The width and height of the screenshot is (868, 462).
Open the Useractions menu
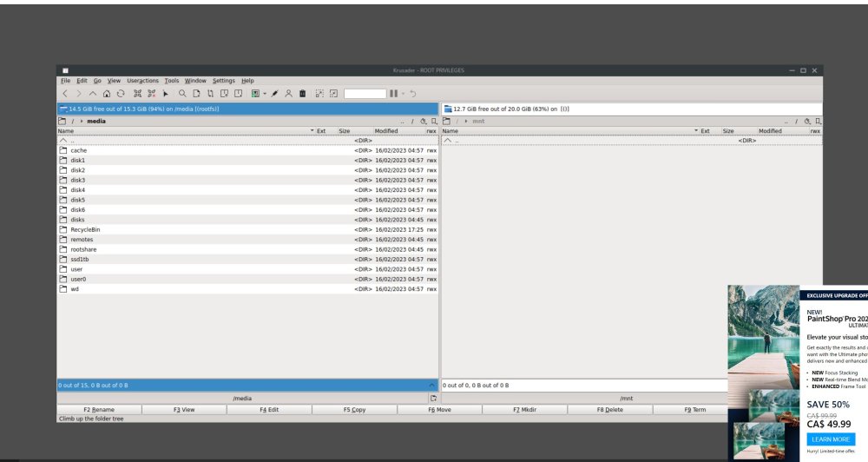(x=143, y=80)
